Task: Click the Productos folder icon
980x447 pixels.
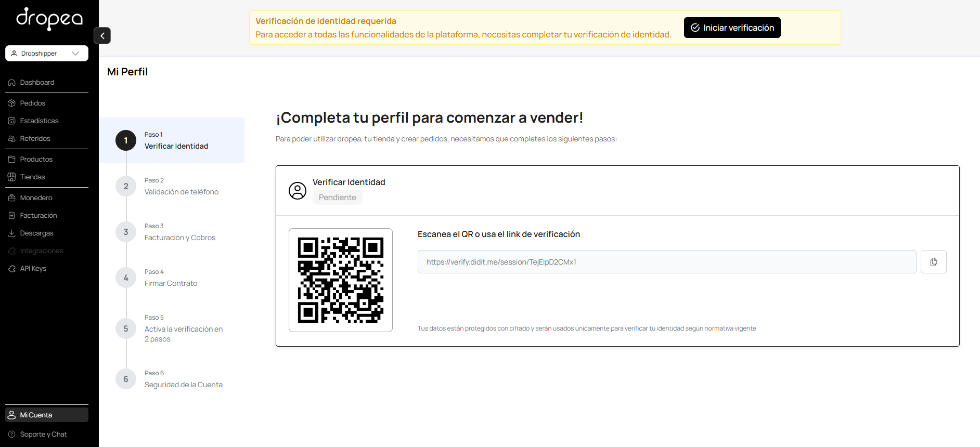Action: click(12, 160)
